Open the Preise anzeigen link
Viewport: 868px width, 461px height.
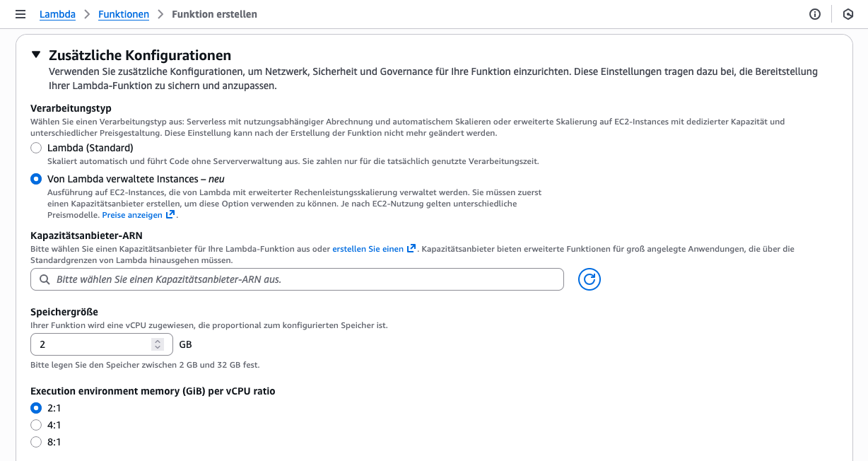point(132,215)
